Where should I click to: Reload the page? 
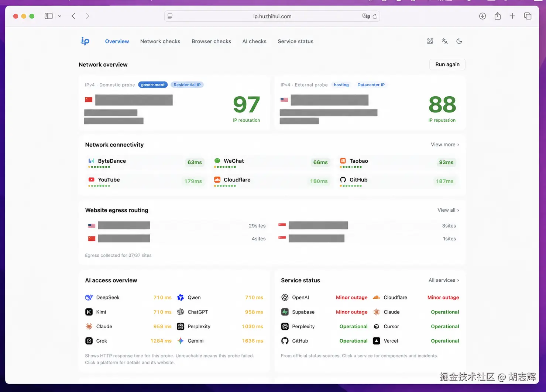click(375, 16)
